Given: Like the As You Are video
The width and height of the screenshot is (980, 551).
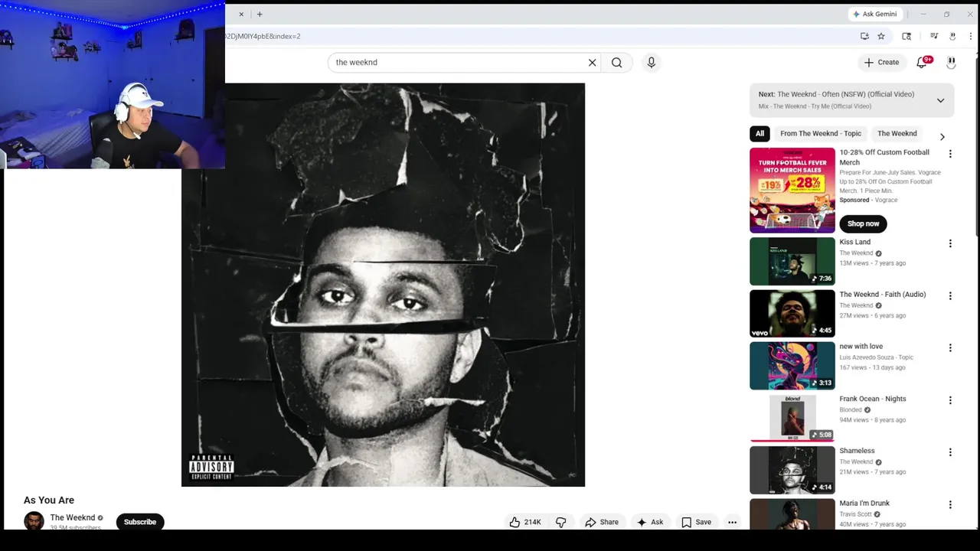Looking at the screenshot, I should 525,522.
